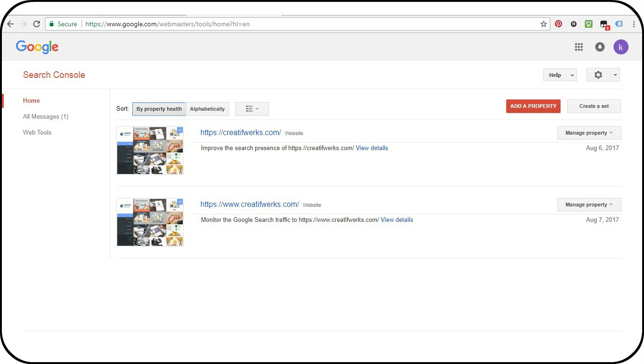The image size is (644, 364).
Task: Click the ADD A PROPERTY button
Action: [x=533, y=106]
